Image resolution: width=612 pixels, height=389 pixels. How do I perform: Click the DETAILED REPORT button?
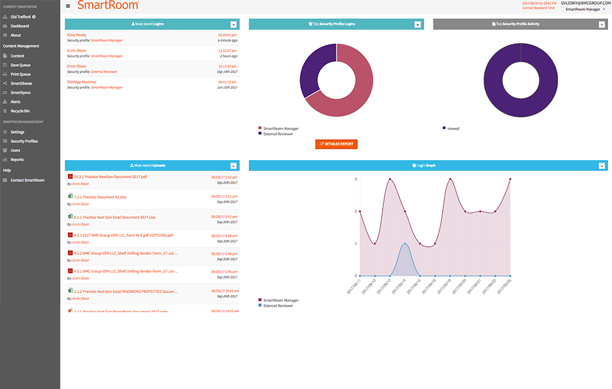click(x=336, y=144)
